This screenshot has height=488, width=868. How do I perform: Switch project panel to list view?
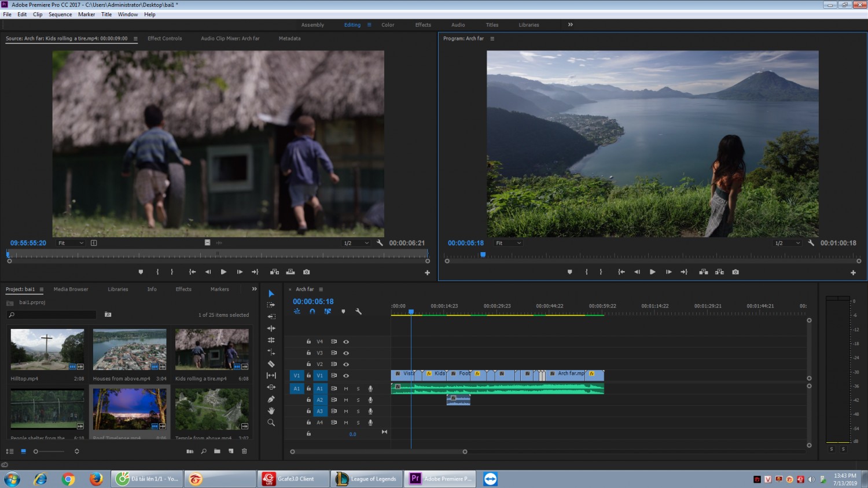pyautogui.click(x=10, y=451)
